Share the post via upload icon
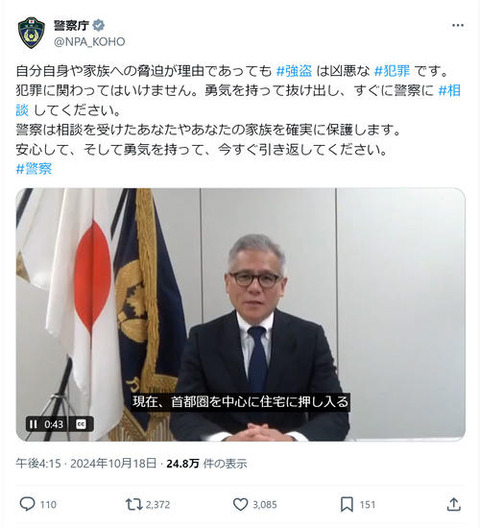 [x=454, y=504]
